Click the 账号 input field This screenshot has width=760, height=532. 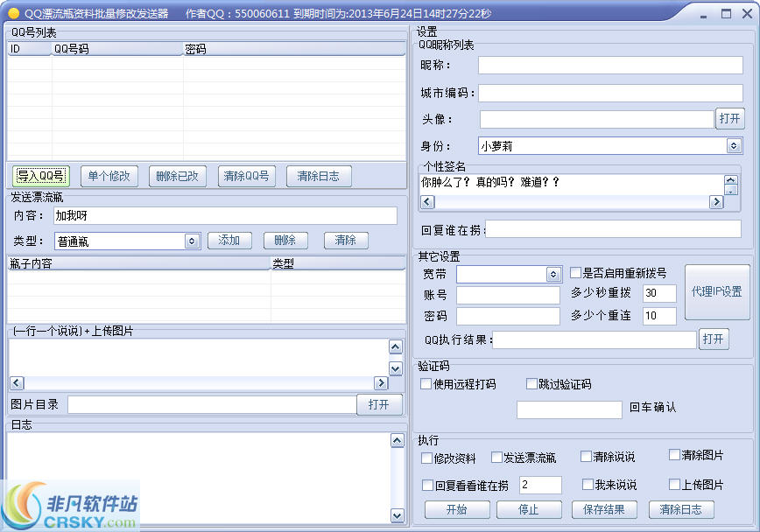[508, 295]
